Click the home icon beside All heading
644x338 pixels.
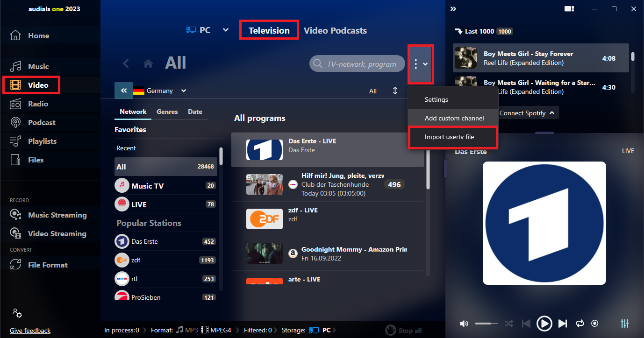pyautogui.click(x=148, y=63)
